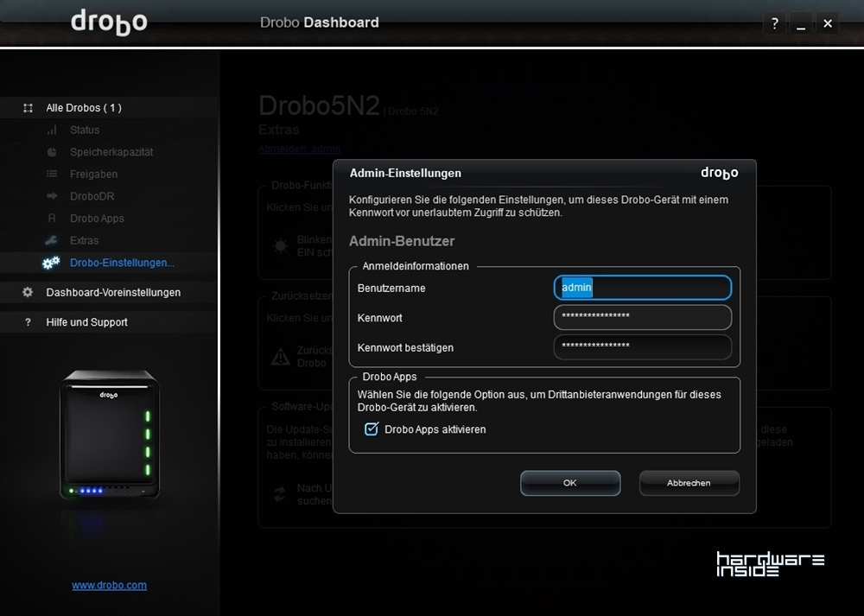Click the Status bar-chart icon
The image size is (864, 616).
[52, 130]
